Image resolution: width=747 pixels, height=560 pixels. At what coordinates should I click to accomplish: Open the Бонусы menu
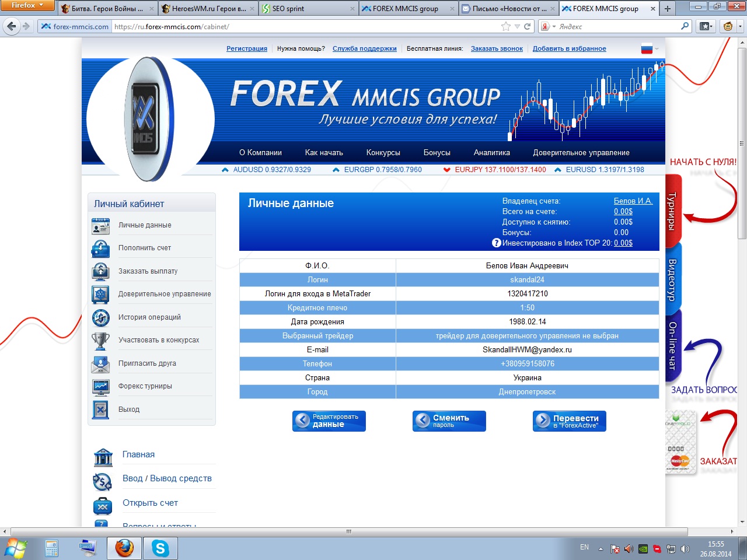click(437, 153)
